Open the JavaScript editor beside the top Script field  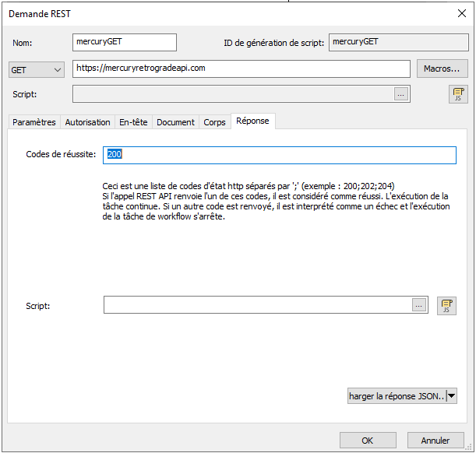pos(458,94)
